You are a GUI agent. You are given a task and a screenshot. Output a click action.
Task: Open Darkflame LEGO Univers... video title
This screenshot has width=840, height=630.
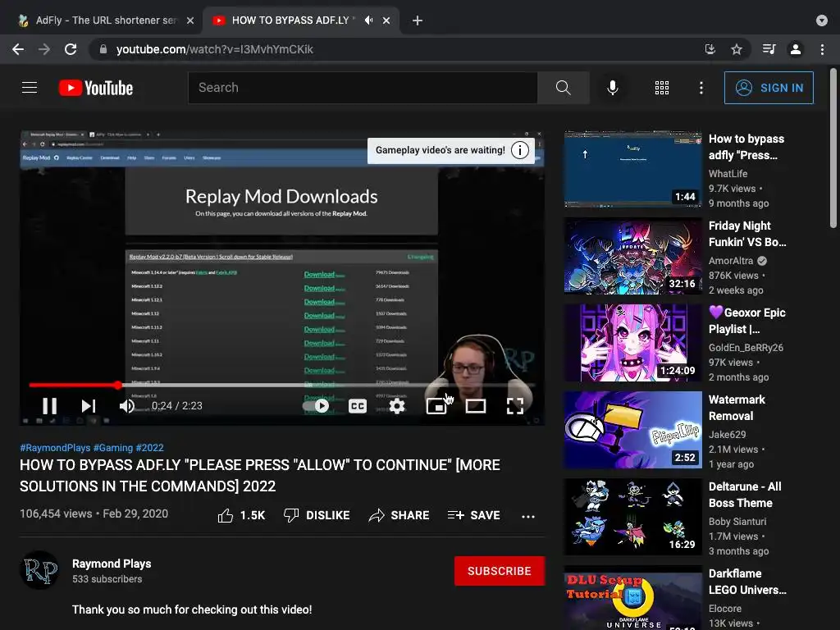(747, 582)
